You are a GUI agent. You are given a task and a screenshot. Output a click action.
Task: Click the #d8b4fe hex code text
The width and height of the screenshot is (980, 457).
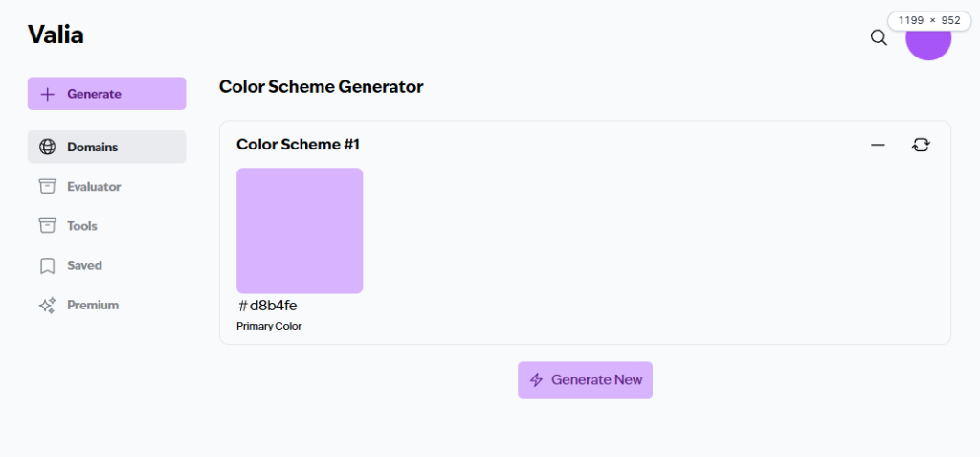tap(267, 306)
